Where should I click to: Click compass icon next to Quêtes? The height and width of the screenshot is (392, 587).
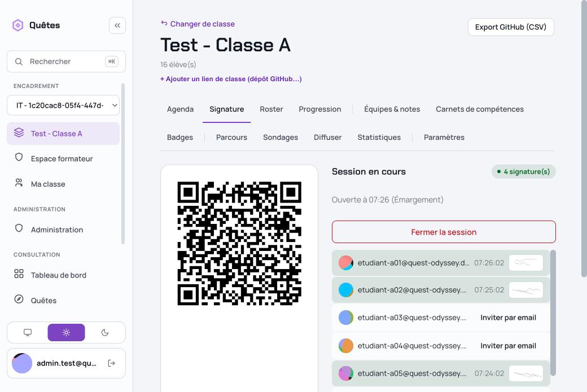click(x=19, y=299)
